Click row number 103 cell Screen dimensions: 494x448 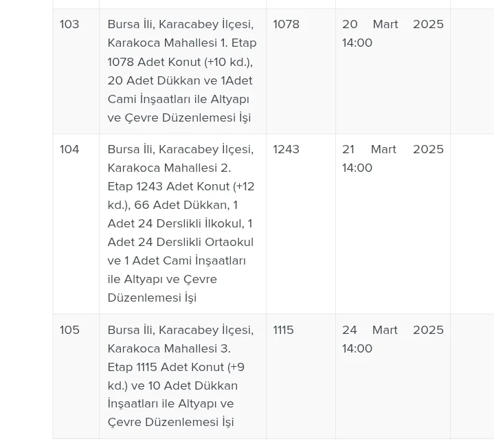point(69,25)
